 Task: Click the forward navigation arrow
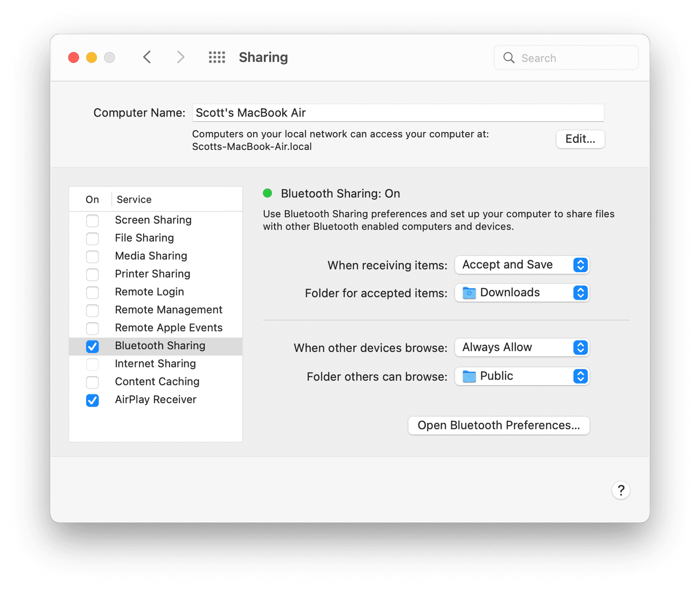(x=180, y=57)
